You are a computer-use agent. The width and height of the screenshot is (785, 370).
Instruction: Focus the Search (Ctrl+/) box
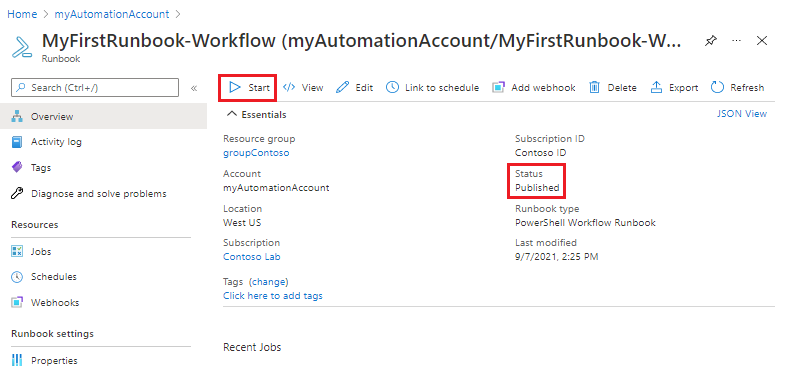tap(95, 88)
